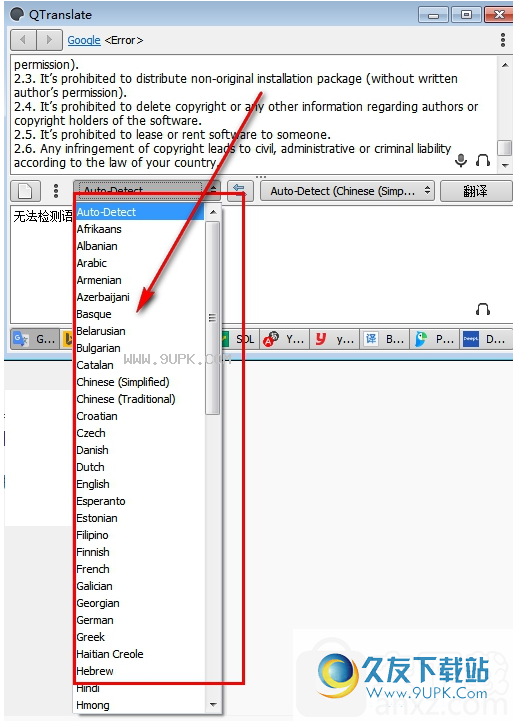Click the 翻译 translate button

[x=476, y=191]
